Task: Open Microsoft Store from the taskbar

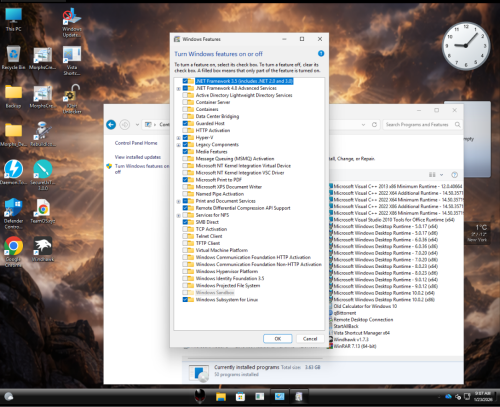Action: click(x=240, y=396)
